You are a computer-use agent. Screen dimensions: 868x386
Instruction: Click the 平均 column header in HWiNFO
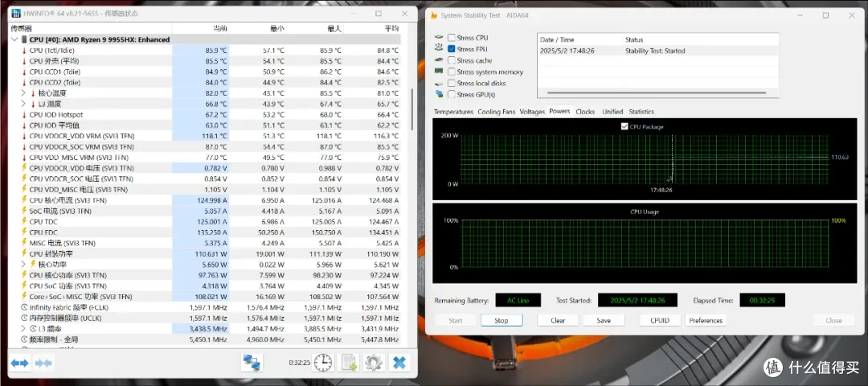pyautogui.click(x=373, y=28)
